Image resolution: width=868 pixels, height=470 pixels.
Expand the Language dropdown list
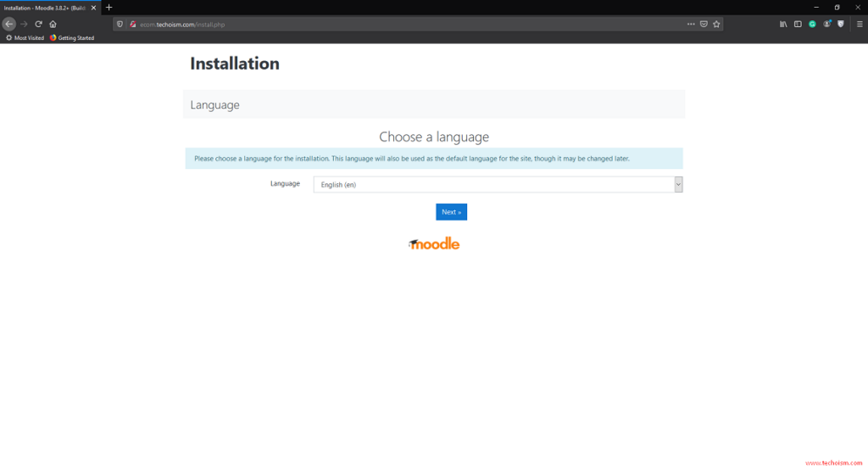(x=498, y=185)
